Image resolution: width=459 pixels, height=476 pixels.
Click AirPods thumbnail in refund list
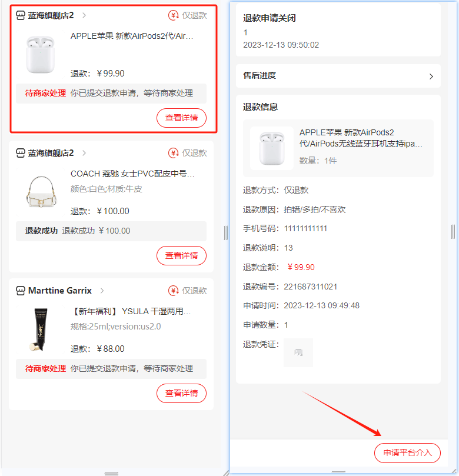tap(41, 54)
